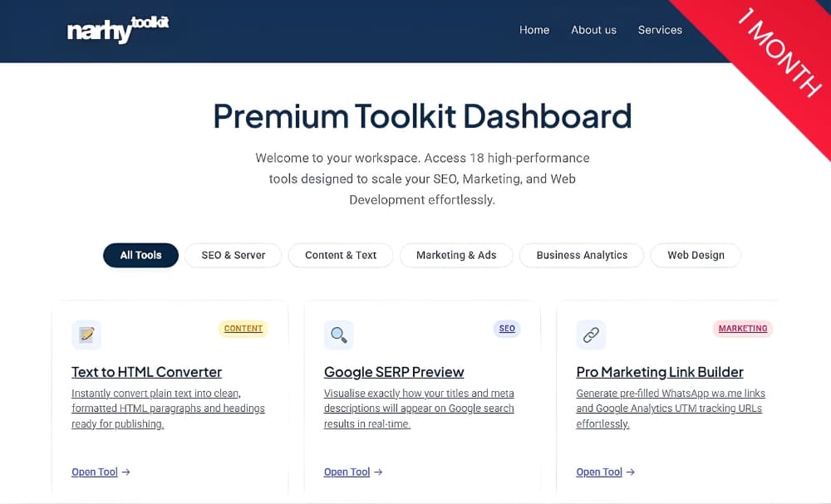Filter by Content & Text
The image size is (831, 504).
(x=341, y=255)
